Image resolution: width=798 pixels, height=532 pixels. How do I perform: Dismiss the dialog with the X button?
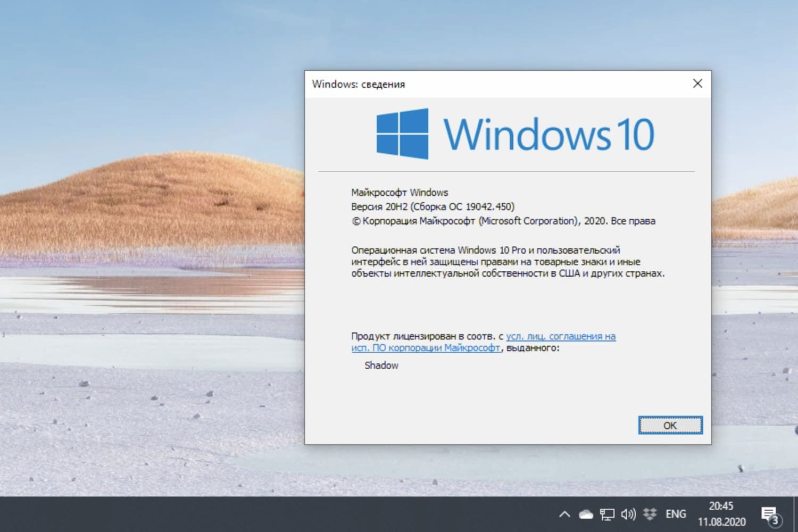tap(697, 84)
